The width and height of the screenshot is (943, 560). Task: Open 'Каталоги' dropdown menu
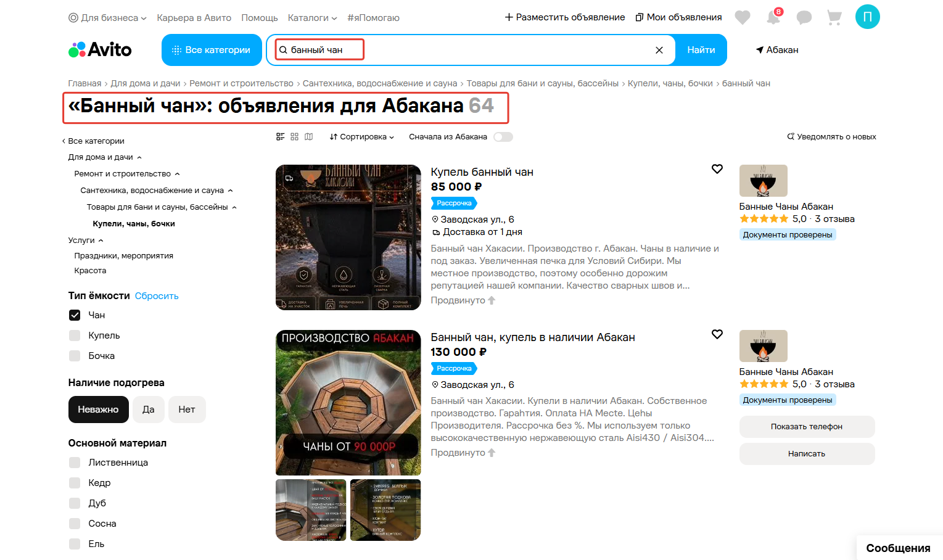312,18
